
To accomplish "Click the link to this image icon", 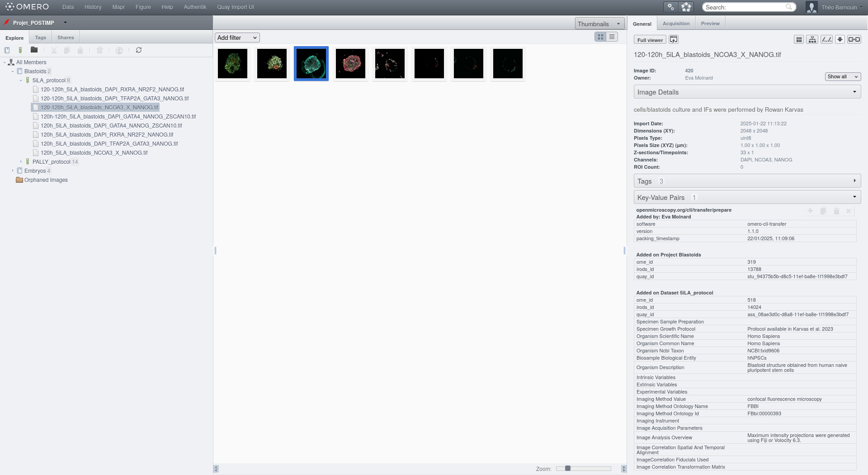I will click(854, 40).
